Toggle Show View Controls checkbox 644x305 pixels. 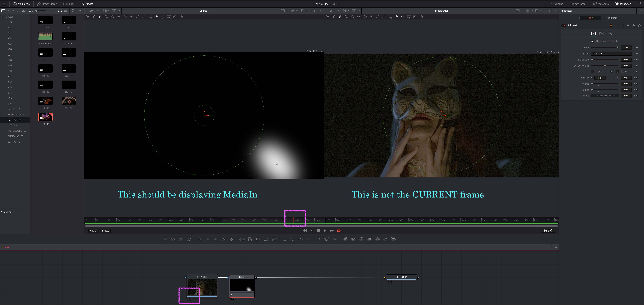click(x=592, y=41)
